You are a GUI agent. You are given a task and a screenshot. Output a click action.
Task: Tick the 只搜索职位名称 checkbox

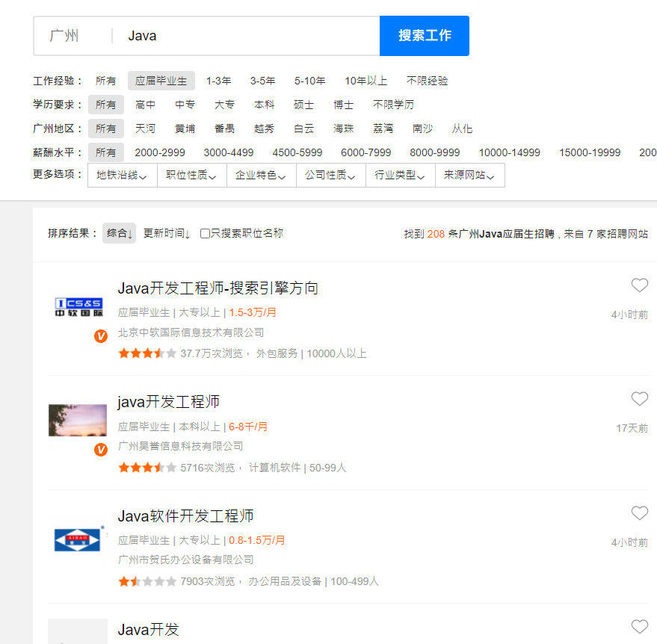point(205,234)
